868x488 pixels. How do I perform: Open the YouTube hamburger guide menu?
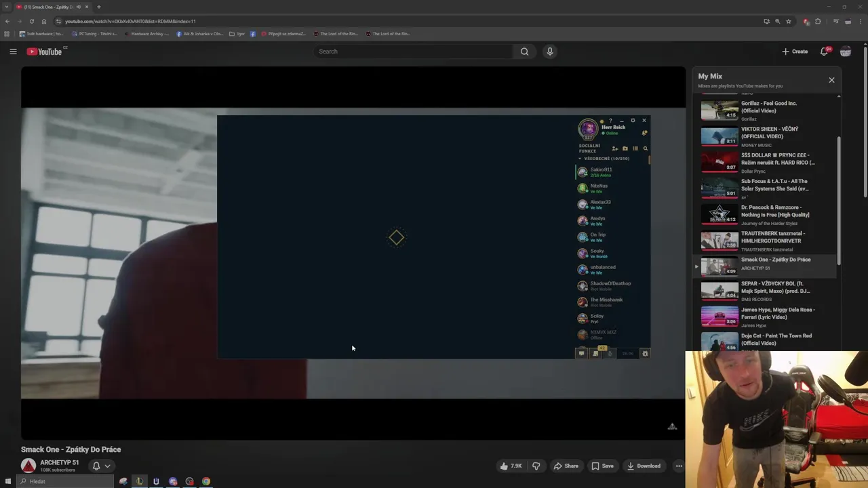13,52
